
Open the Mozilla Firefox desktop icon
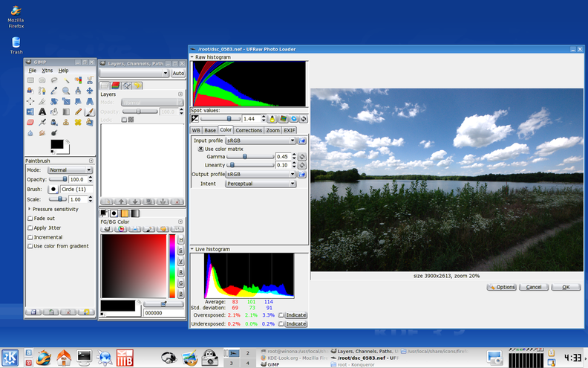point(16,11)
